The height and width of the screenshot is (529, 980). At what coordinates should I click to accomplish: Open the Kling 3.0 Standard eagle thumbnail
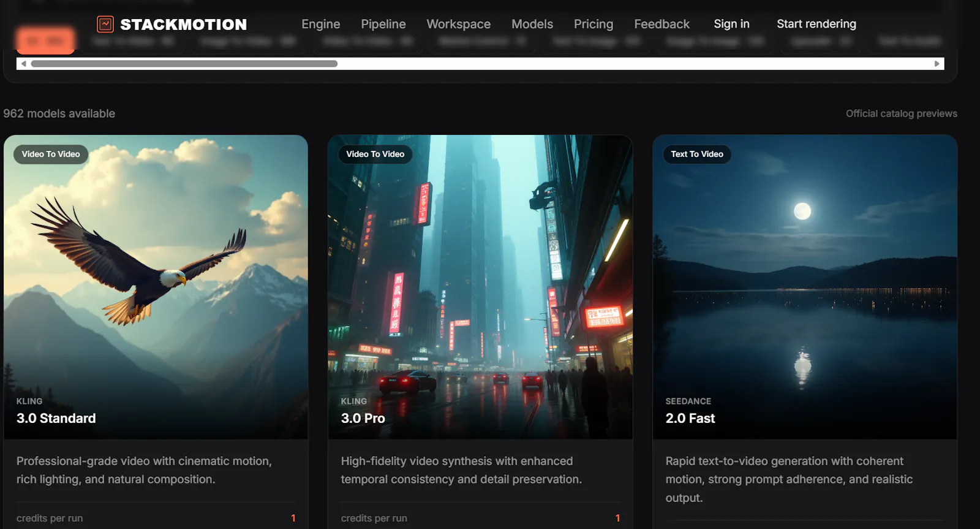(156, 287)
